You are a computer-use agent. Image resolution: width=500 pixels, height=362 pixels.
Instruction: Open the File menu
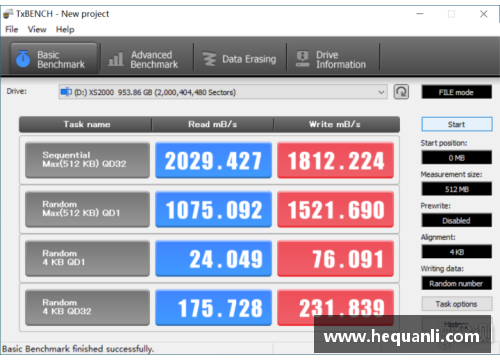point(12,30)
